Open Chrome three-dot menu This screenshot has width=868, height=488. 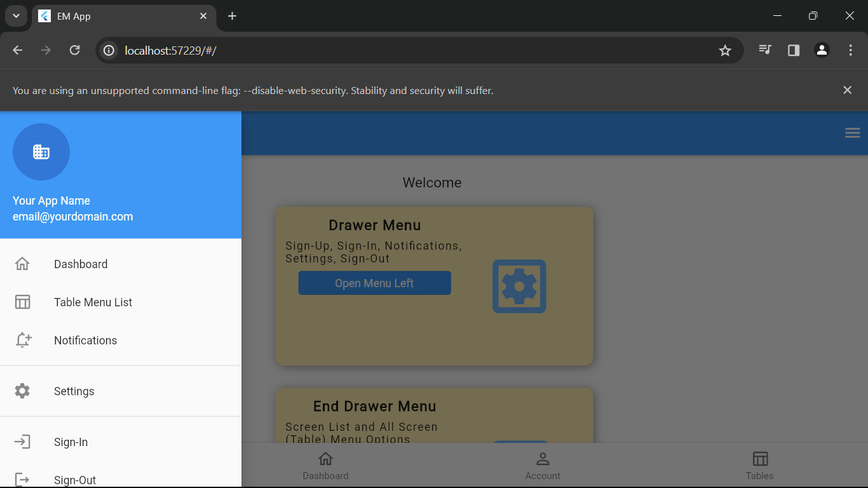pyautogui.click(x=850, y=50)
